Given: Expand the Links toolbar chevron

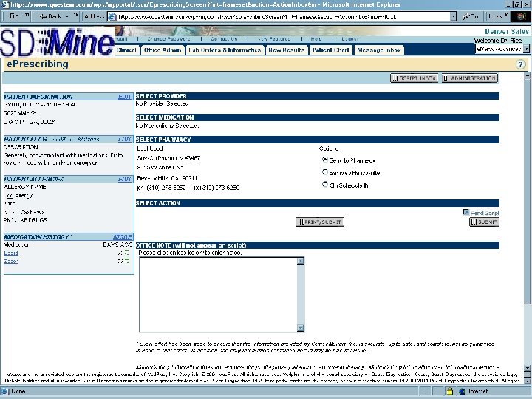Looking at the screenshot, I should tap(506, 16).
